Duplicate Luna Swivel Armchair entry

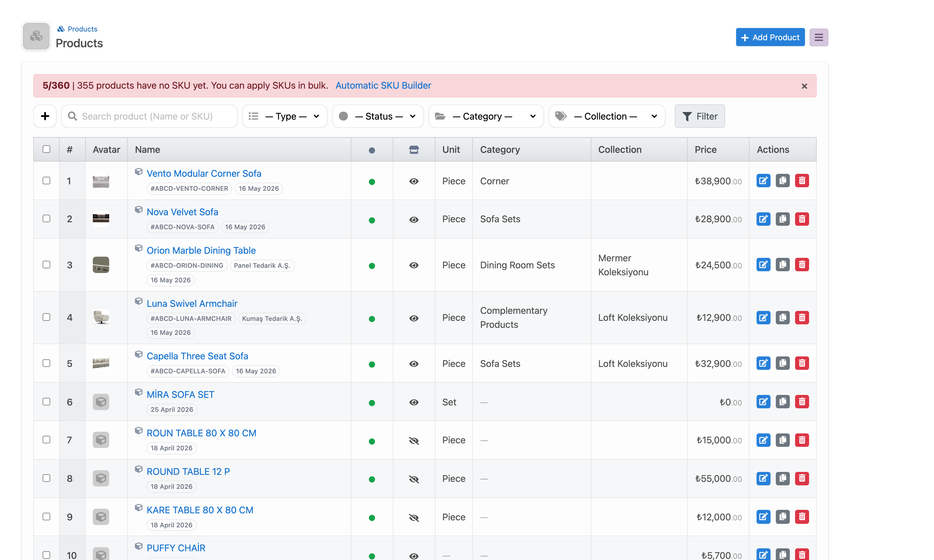tap(782, 318)
